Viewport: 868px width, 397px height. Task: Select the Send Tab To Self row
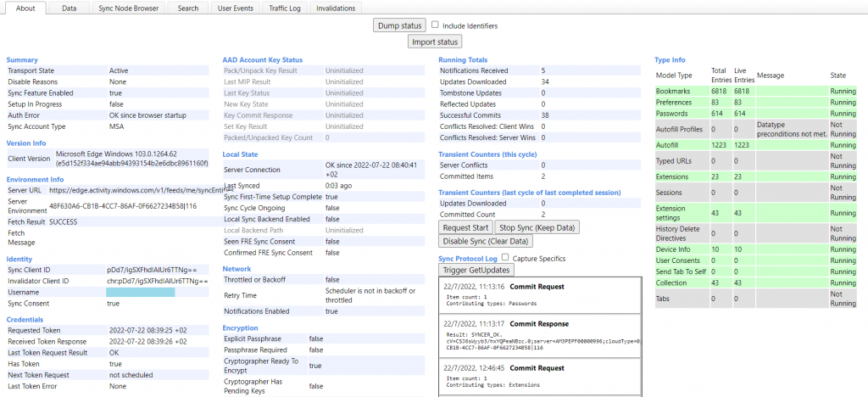tap(755, 271)
